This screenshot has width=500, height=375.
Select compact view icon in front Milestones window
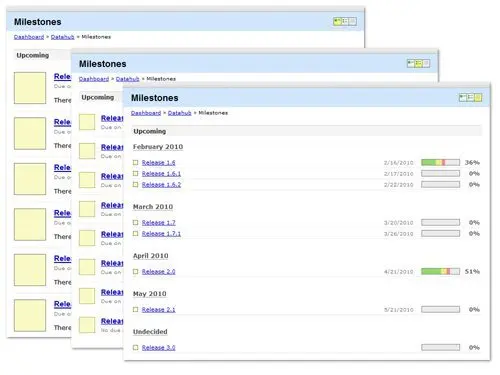coord(478,97)
